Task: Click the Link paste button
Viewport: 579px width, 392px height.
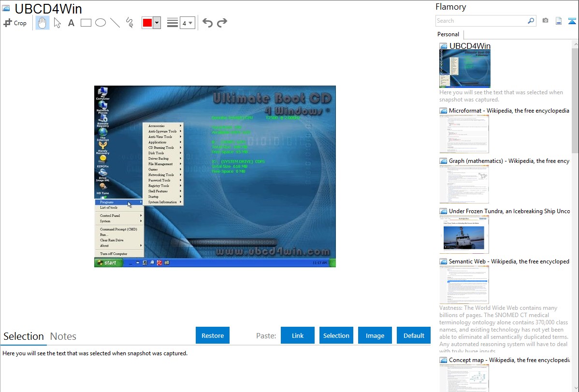Action: pos(298,335)
